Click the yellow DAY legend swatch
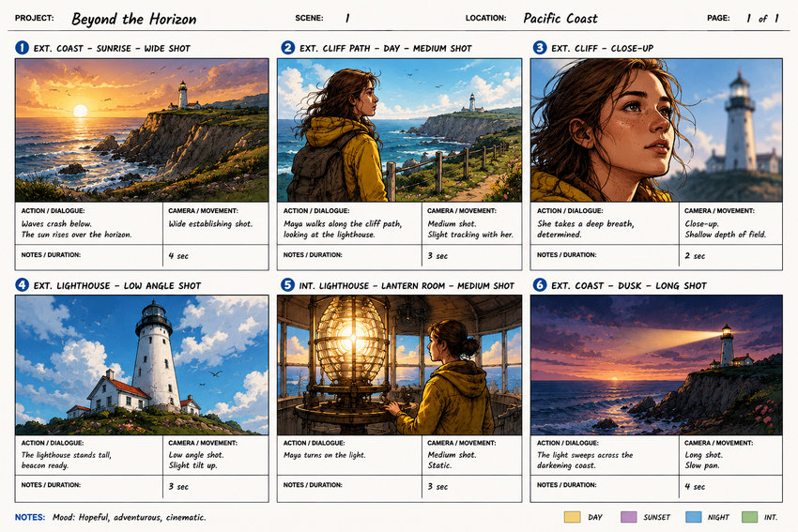Image resolution: width=798 pixels, height=532 pixels. (x=572, y=517)
